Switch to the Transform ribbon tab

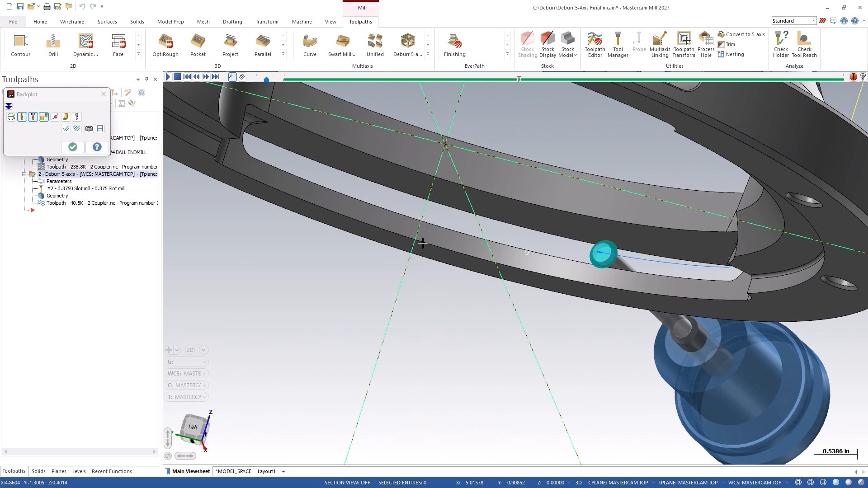(x=267, y=22)
